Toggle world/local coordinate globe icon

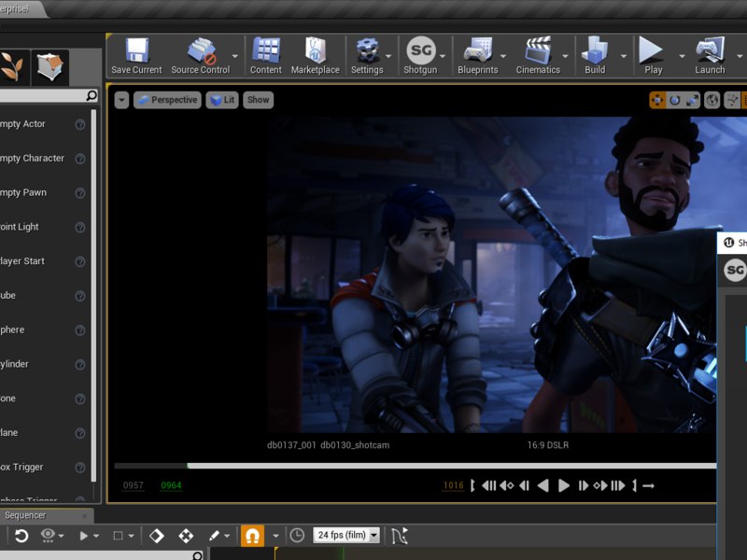(712, 100)
